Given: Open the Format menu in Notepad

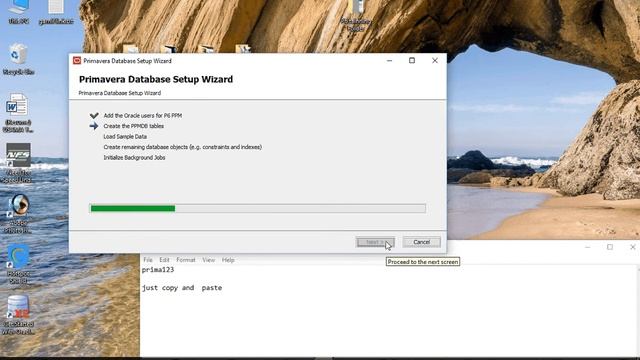Looking at the screenshot, I should [186, 260].
